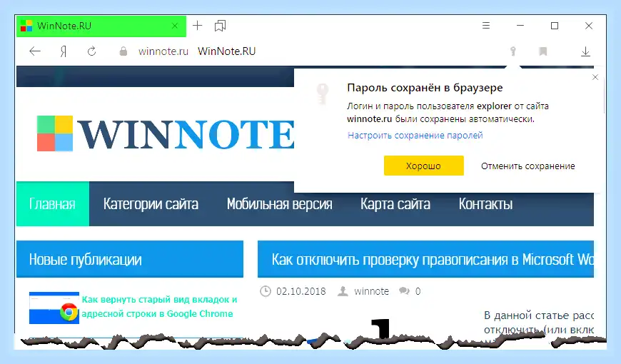
Task: Minimize the browser window
Action: 520,26
